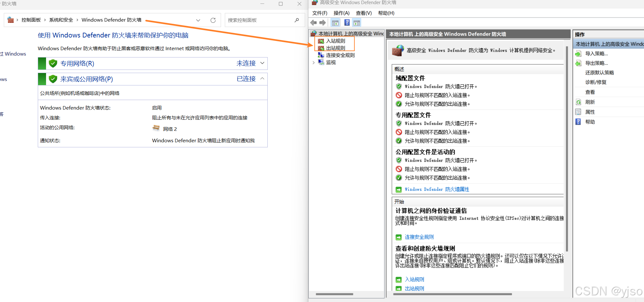644x302 pixels.
Task: Click the green arrow icon beside 入站规则 link
Action: coord(399,280)
